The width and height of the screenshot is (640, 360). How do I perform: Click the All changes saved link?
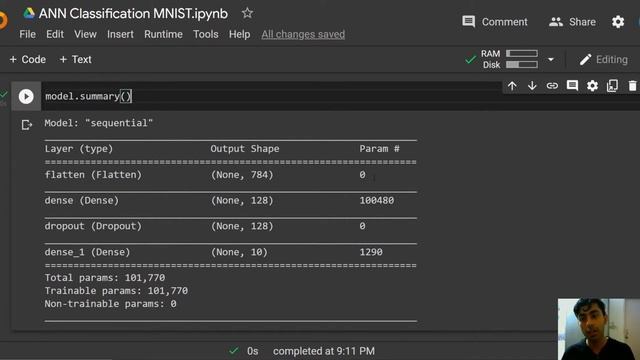[x=303, y=34]
